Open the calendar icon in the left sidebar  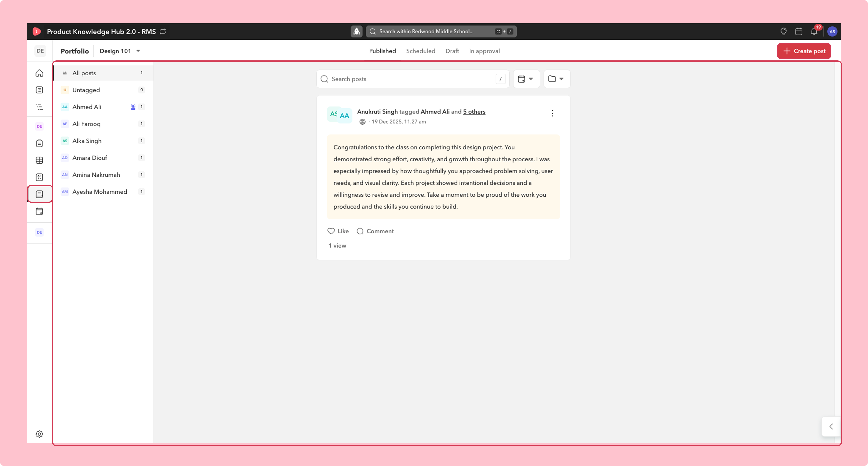[39, 211]
